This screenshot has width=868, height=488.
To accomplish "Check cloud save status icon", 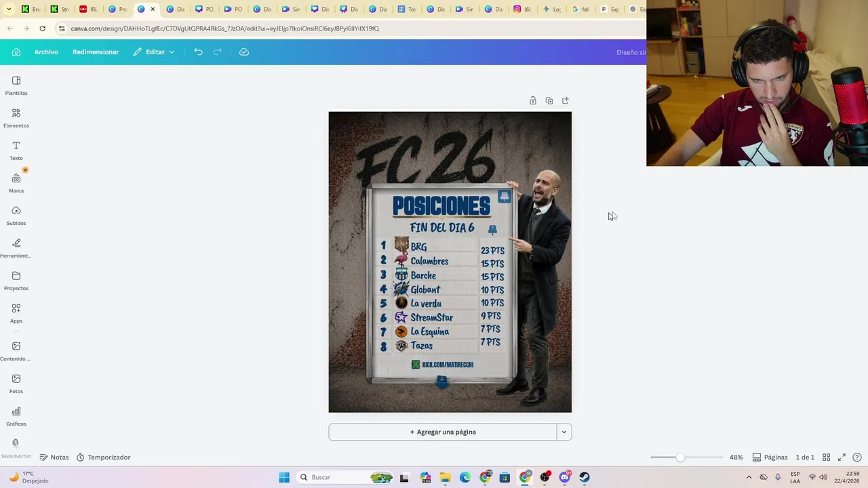I will point(244,52).
